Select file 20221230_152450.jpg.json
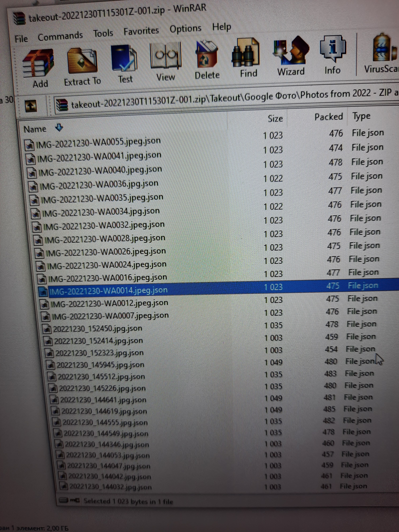 click(97, 329)
